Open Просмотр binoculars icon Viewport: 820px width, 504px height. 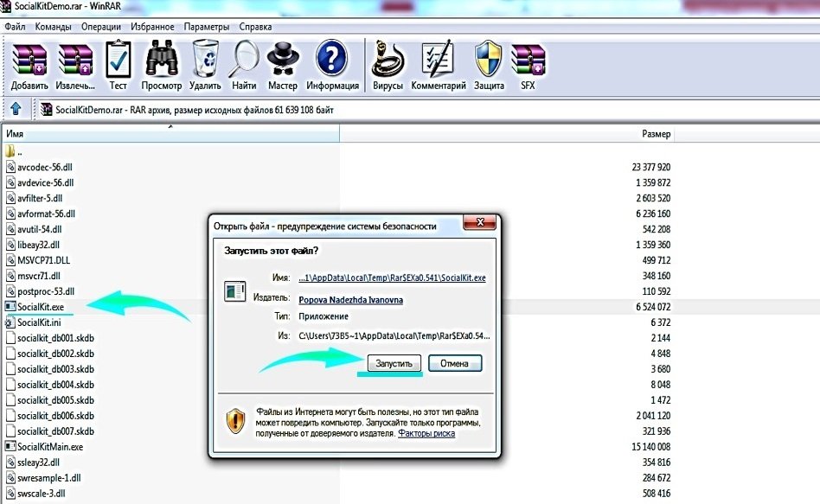coord(161,59)
